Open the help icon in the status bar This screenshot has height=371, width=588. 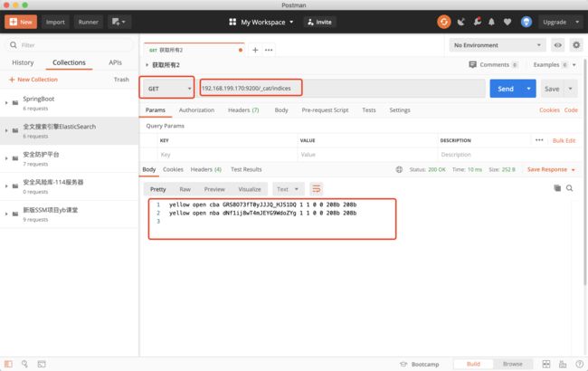pos(579,364)
